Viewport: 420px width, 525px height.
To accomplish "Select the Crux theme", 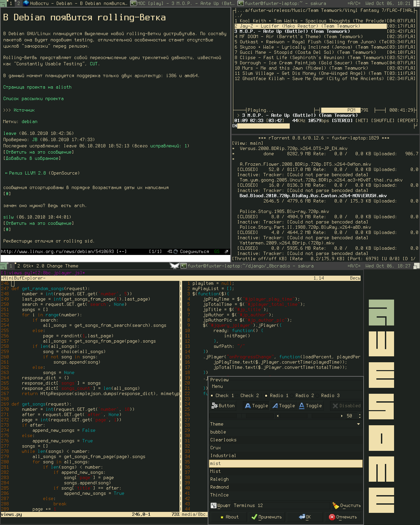I will pyautogui.click(x=286, y=448).
